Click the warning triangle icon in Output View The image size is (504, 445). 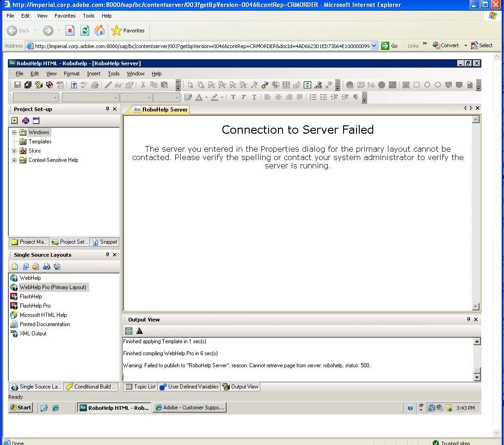point(139,331)
